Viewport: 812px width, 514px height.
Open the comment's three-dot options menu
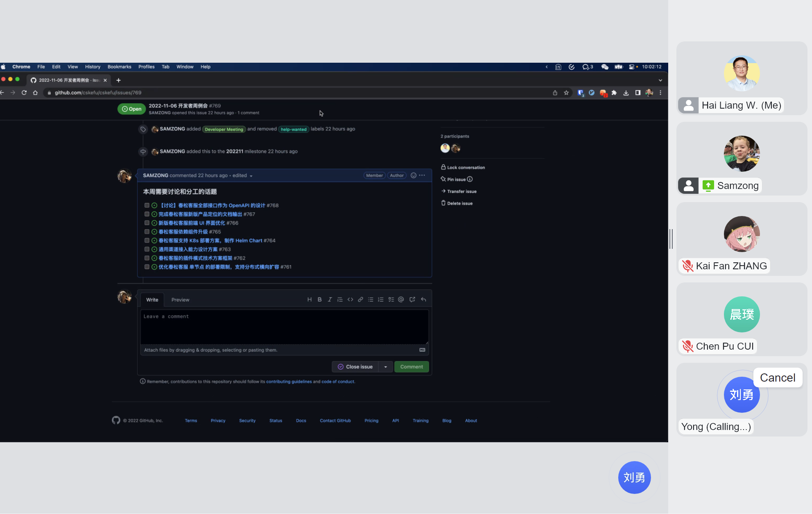click(x=422, y=175)
